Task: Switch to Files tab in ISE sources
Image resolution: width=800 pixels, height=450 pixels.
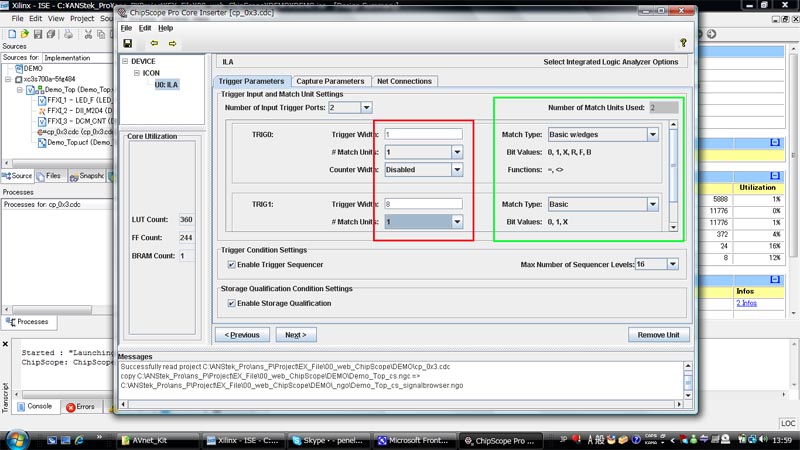Action: coord(49,176)
